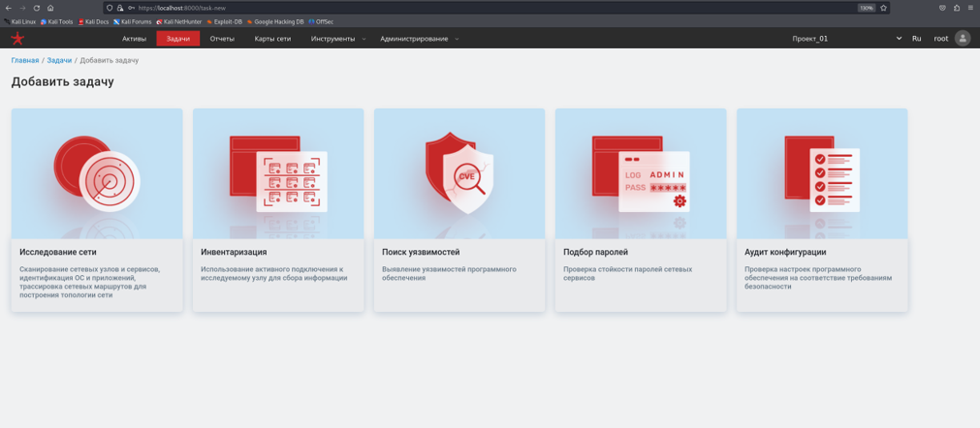Follow the Задачи breadcrumb link
980x428 pixels.
(x=59, y=60)
